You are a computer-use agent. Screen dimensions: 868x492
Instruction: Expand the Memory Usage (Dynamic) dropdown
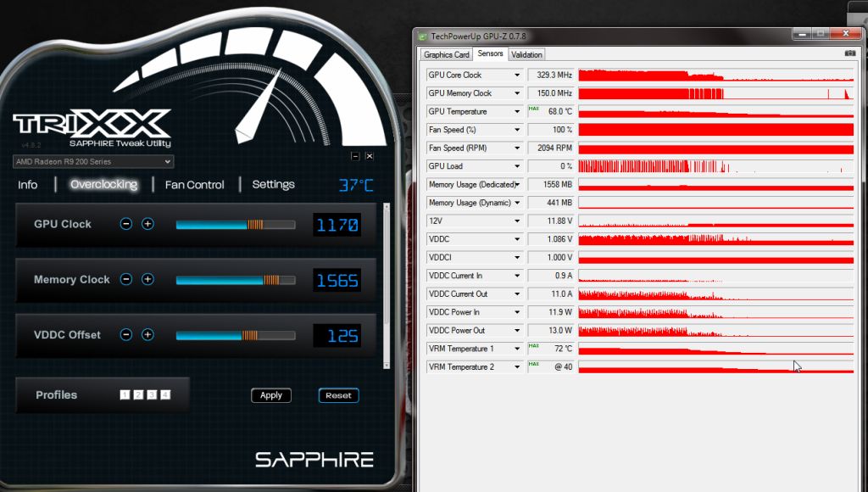pyautogui.click(x=517, y=203)
